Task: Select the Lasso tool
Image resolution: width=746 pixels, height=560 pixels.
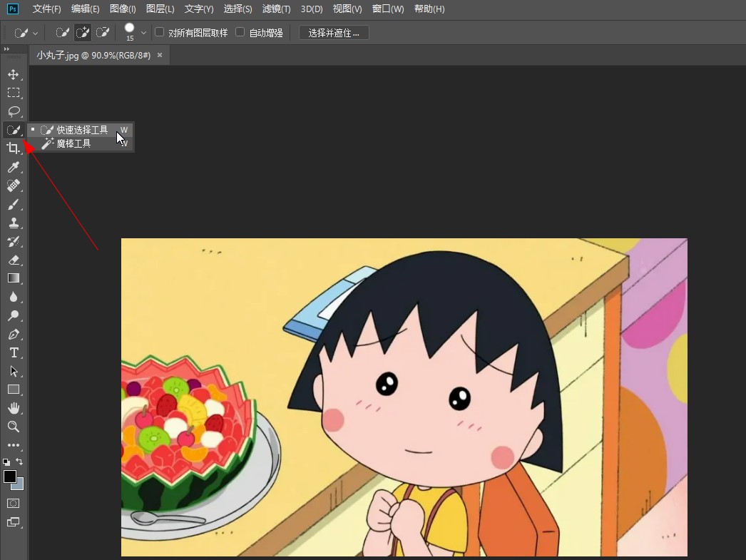Action: 14,111
